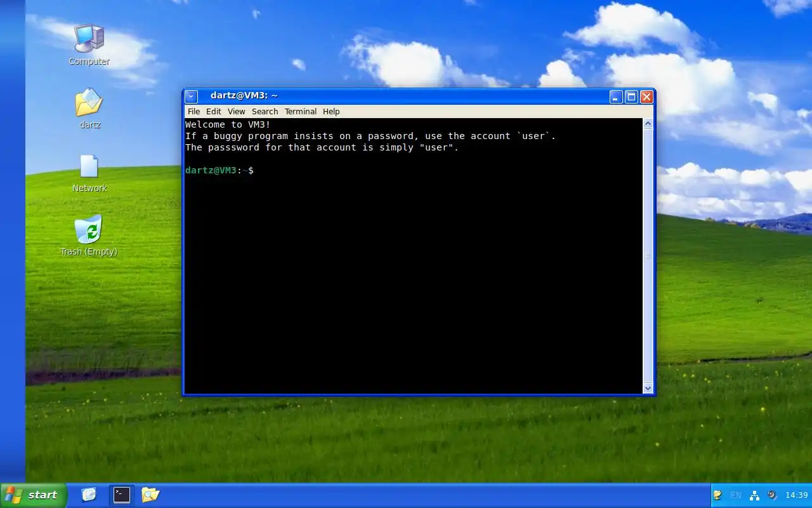The width and height of the screenshot is (812, 508).
Task: Click the terminal taskbar icon
Action: pyautogui.click(x=121, y=495)
